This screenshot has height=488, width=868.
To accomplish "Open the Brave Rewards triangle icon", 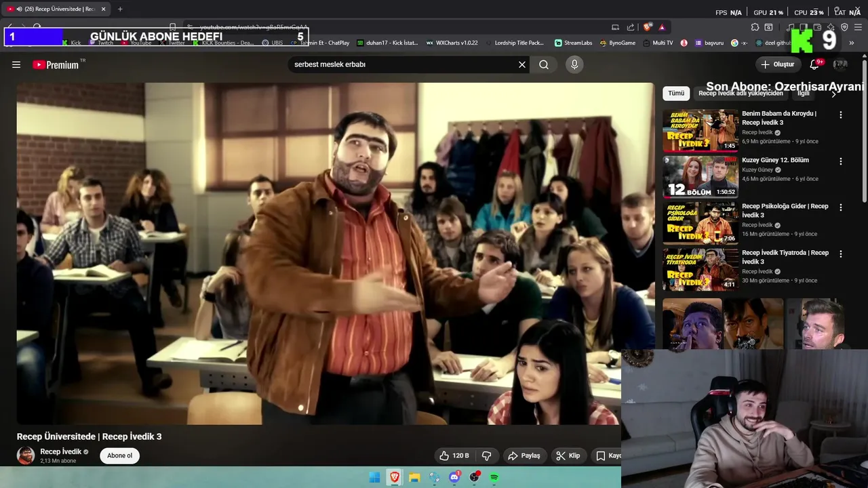I will (662, 27).
